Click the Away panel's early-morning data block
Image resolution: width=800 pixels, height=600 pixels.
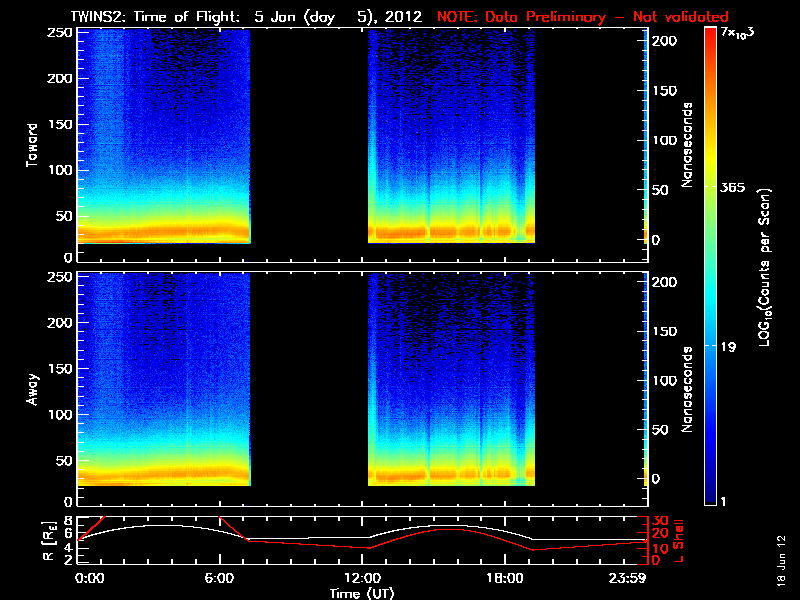coord(164,380)
